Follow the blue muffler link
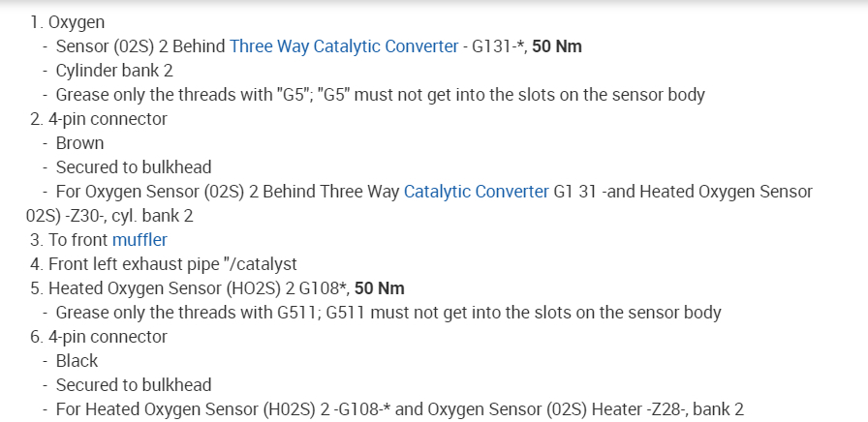868x422 pixels. (139, 240)
